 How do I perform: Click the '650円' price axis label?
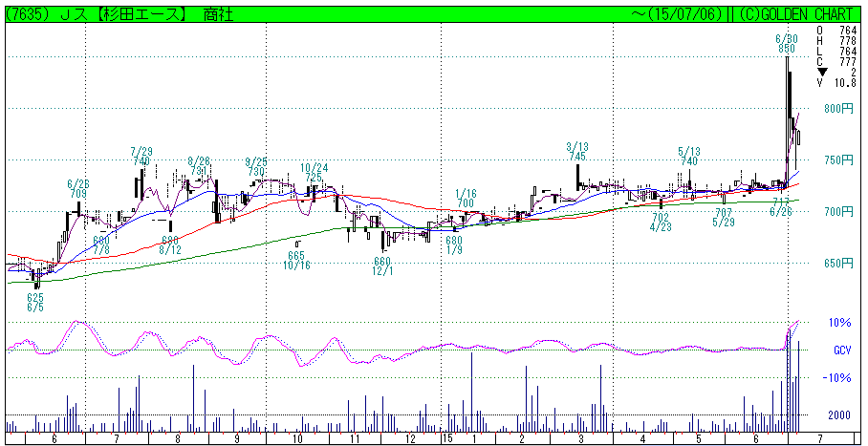[x=839, y=264]
